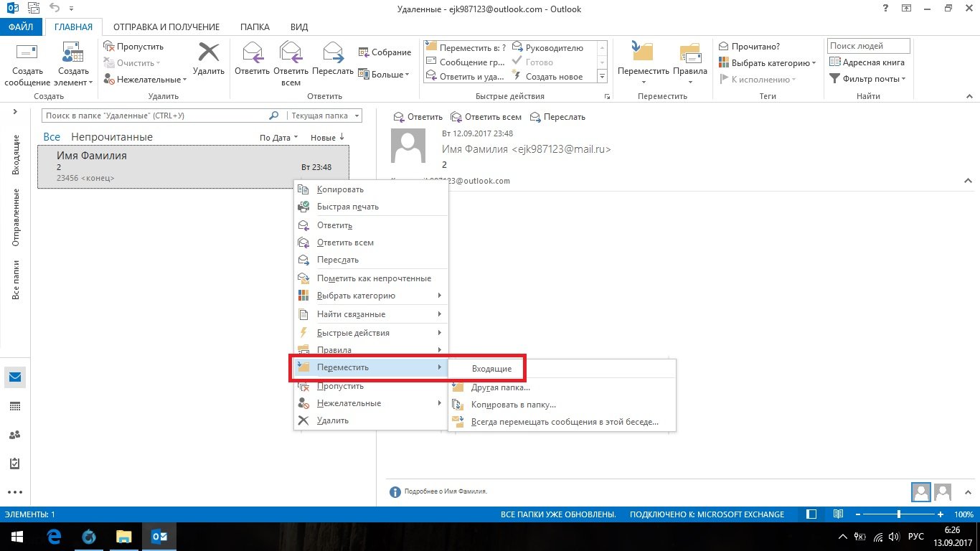This screenshot has height=551, width=980.
Task: Show Все messages filter
Action: coord(52,137)
